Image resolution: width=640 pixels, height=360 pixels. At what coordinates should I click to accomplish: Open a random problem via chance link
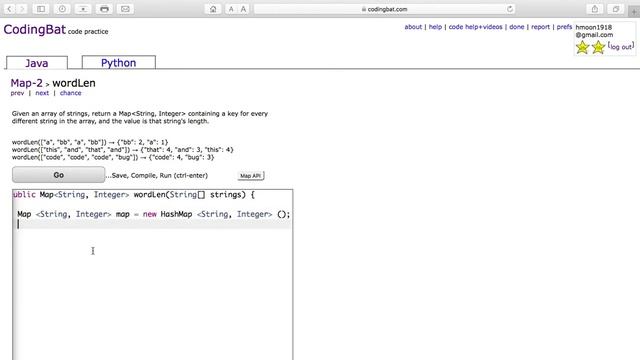pyautogui.click(x=71, y=93)
